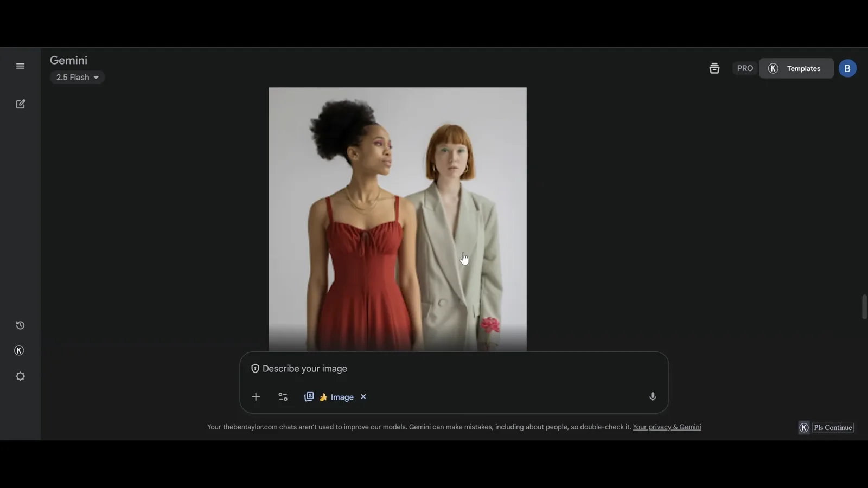Open chat history clock icon

[20, 325]
